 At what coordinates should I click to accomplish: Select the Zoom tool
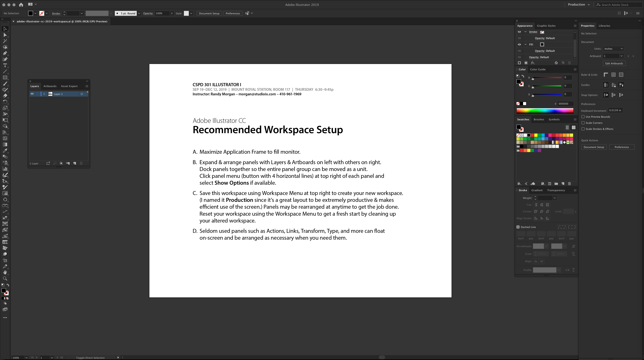coord(5,279)
